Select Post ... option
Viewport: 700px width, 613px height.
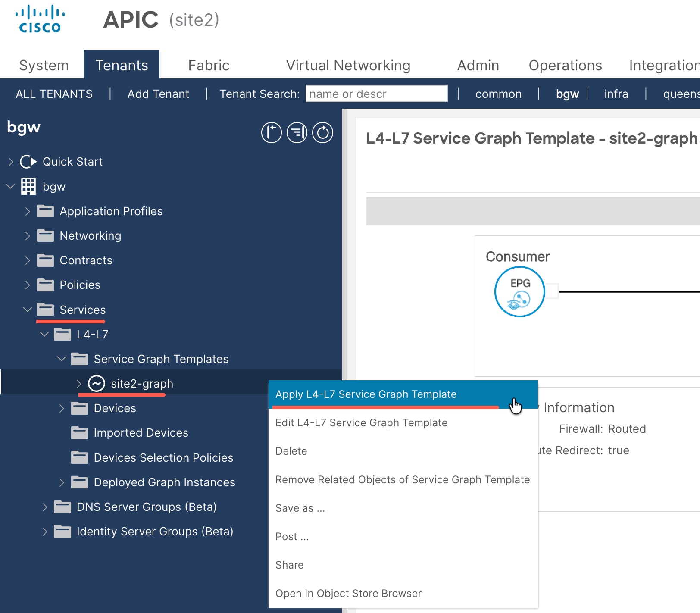[x=403, y=537]
